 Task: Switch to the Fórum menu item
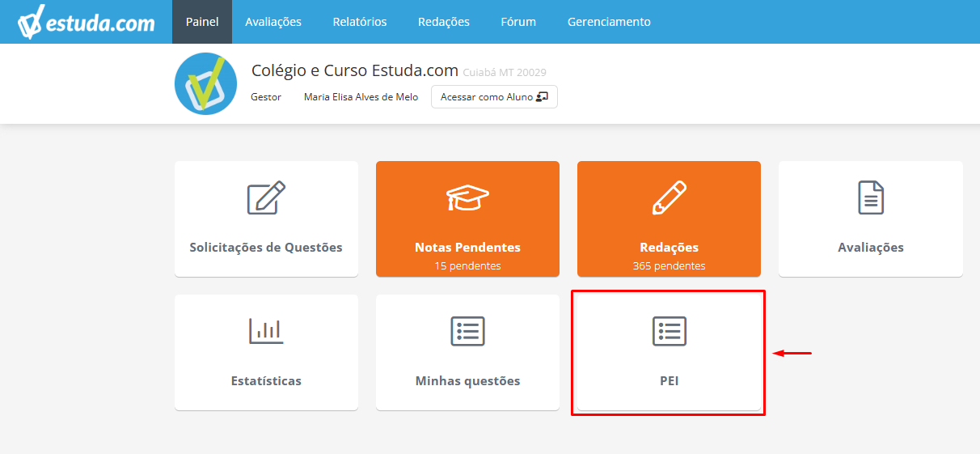518,22
